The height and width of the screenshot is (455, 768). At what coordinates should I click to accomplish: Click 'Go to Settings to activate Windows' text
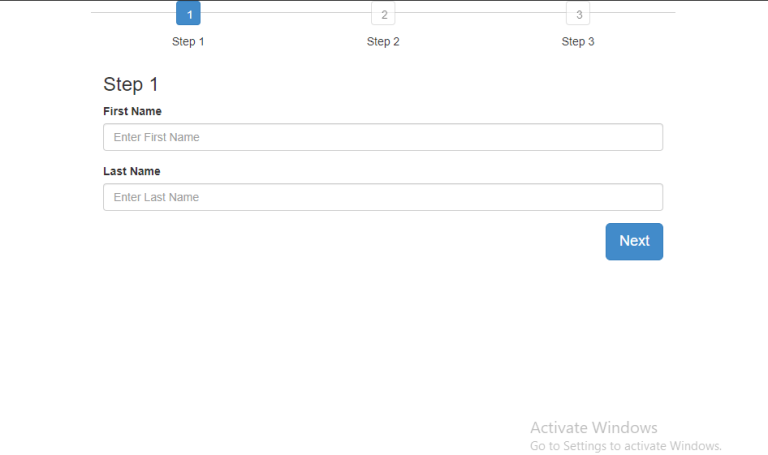pos(625,446)
